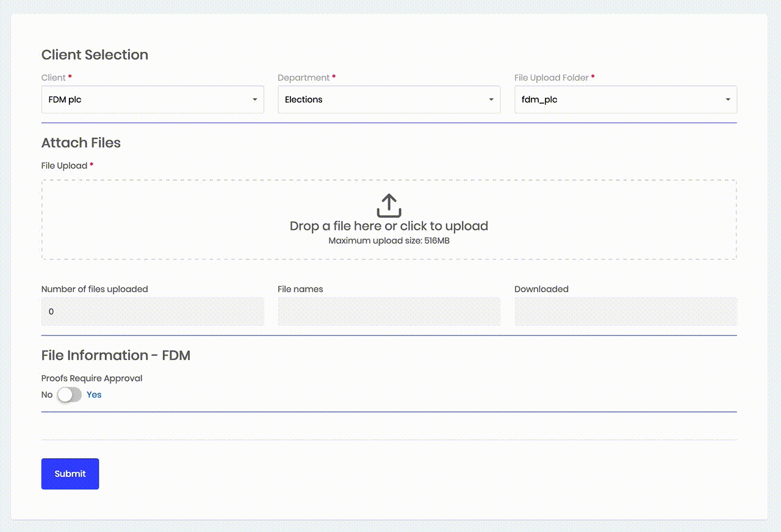Click the "Maximum upload size: 516MB" text

pyautogui.click(x=389, y=241)
